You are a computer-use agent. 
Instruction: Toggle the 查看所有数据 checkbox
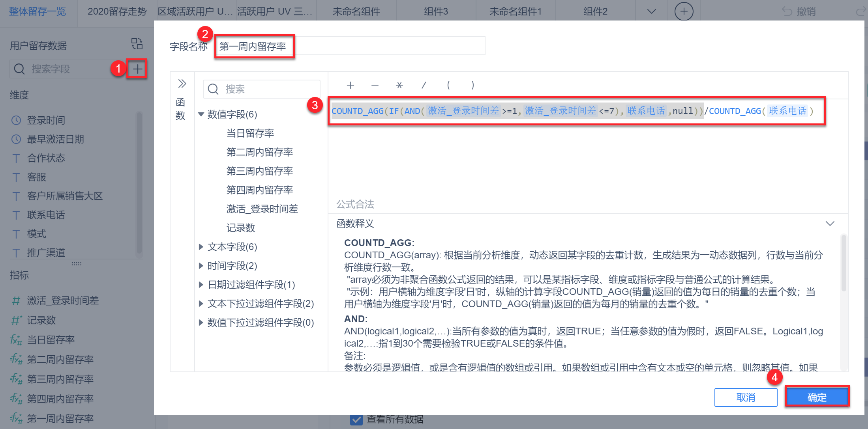tap(356, 420)
